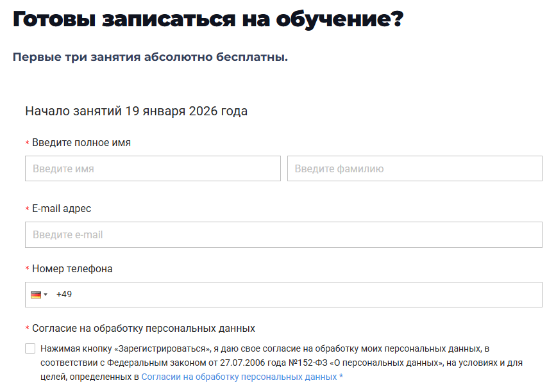Viewport: 556px width, 392px height.
Task: Click the red asterisk beside «Введите полное имя»
Action: [x=28, y=143]
